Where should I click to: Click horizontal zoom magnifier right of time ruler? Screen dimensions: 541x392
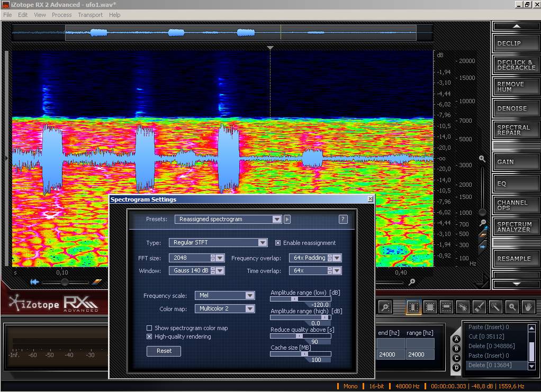(412, 282)
